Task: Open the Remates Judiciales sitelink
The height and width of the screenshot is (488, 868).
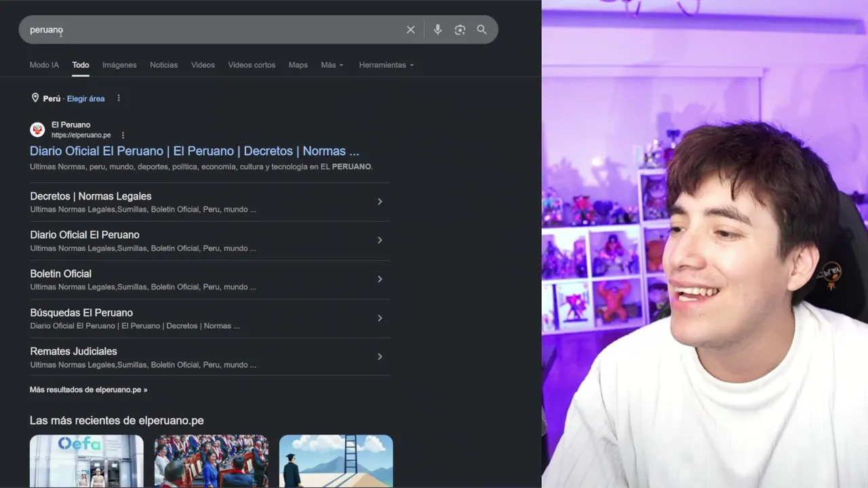Action: [73, 351]
